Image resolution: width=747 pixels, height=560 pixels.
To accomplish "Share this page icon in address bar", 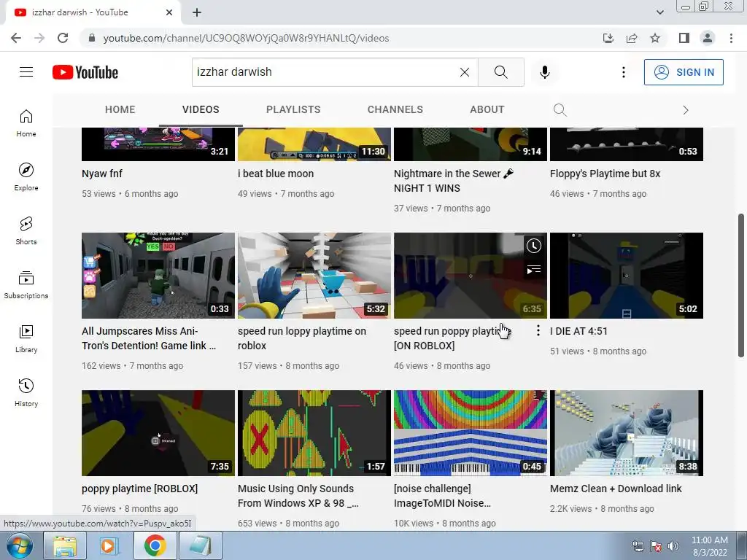I will (632, 38).
